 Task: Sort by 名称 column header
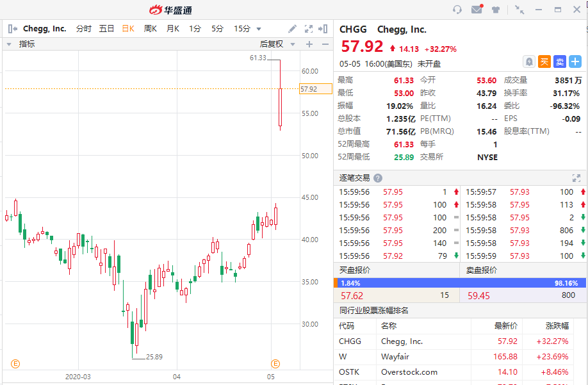click(x=389, y=326)
